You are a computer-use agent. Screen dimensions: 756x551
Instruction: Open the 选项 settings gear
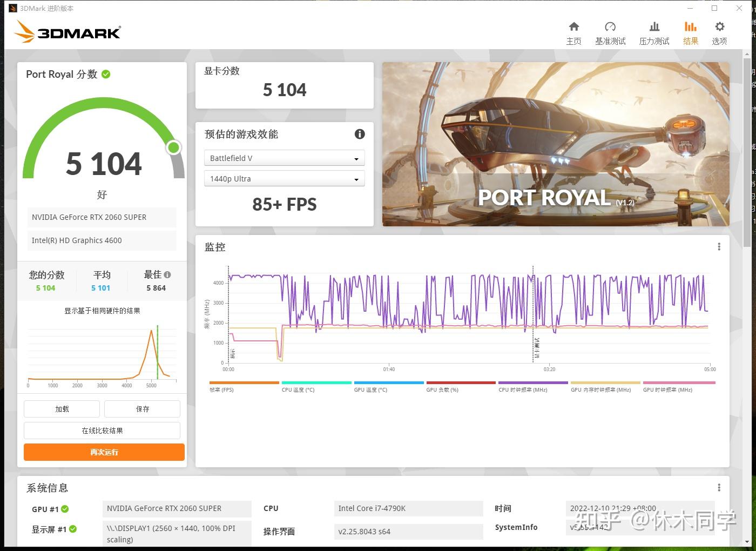719,33
